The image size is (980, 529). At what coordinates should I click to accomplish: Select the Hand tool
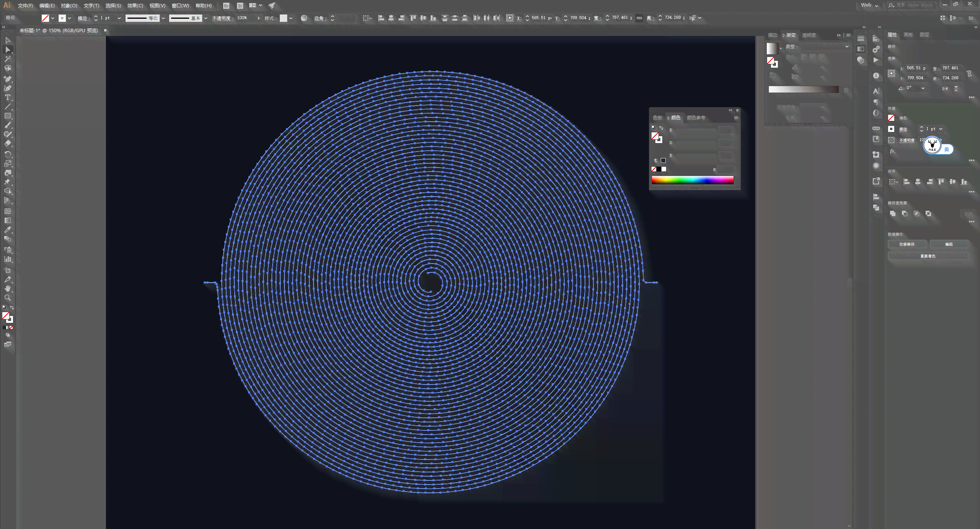8,288
